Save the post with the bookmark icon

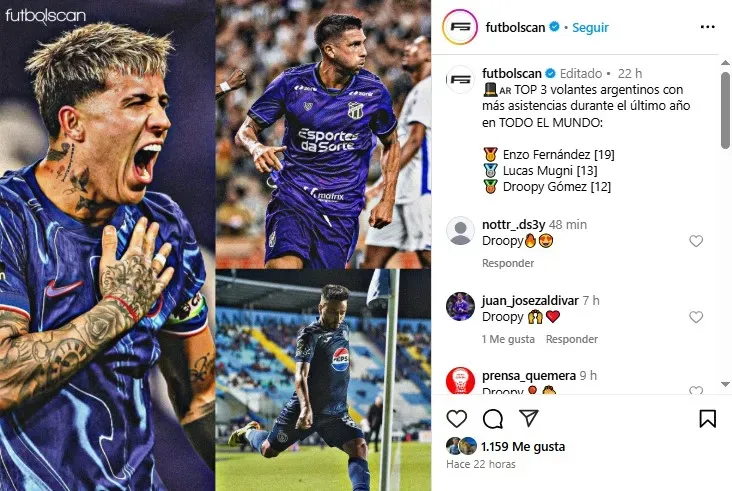pyautogui.click(x=708, y=419)
